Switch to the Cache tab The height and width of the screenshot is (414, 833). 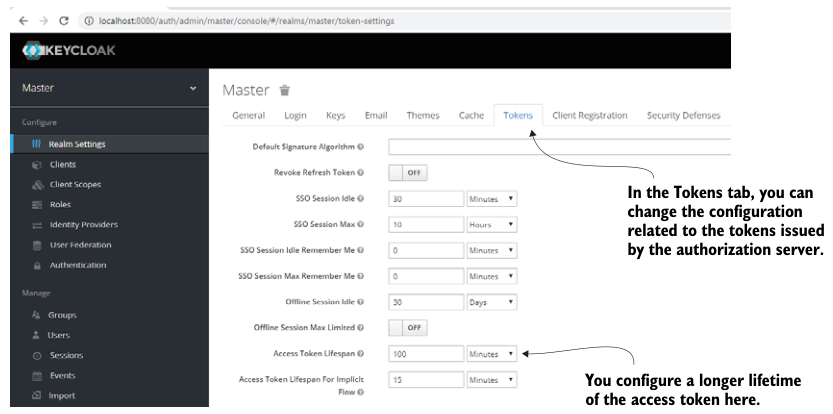[x=471, y=115]
